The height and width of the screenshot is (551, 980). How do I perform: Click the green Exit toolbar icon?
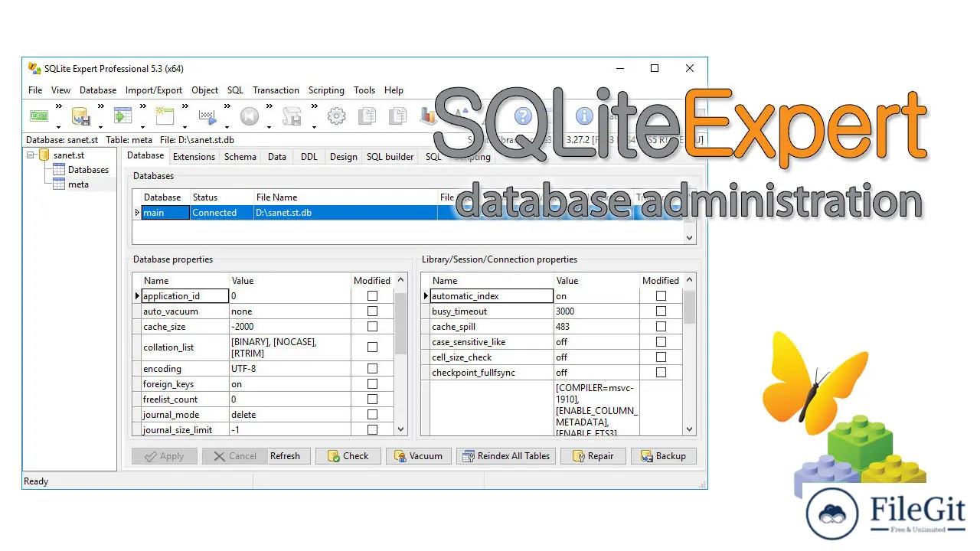point(39,116)
